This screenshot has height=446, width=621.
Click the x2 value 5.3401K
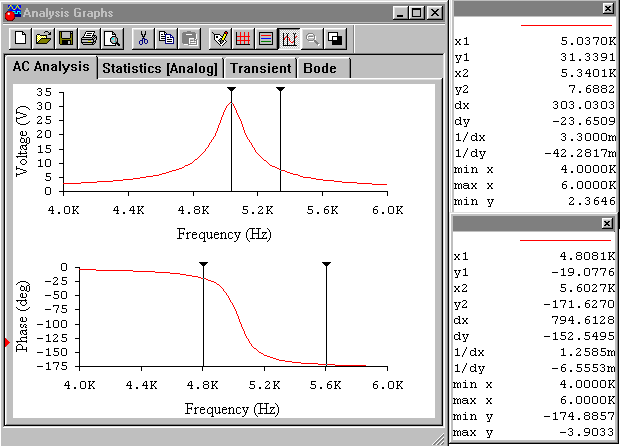(x=588, y=73)
